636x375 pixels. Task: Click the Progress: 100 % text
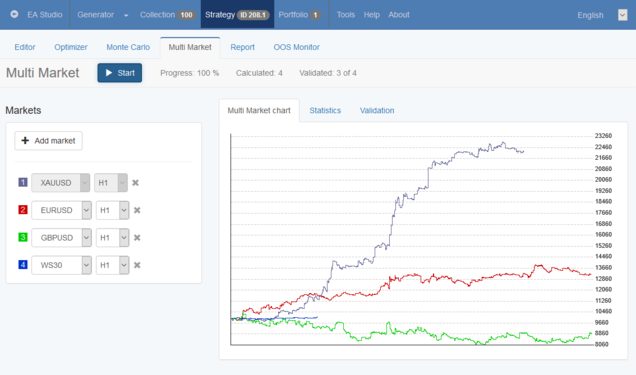(x=189, y=73)
